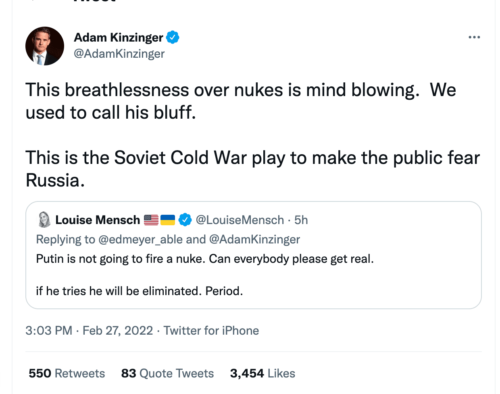View the 83 Quote Tweets
This screenshot has width=500, height=394.
[x=167, y=373]
